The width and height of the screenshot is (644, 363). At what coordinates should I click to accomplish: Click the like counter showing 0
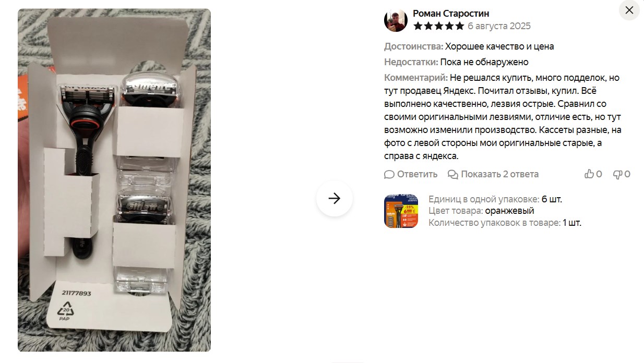click(599, 174)
